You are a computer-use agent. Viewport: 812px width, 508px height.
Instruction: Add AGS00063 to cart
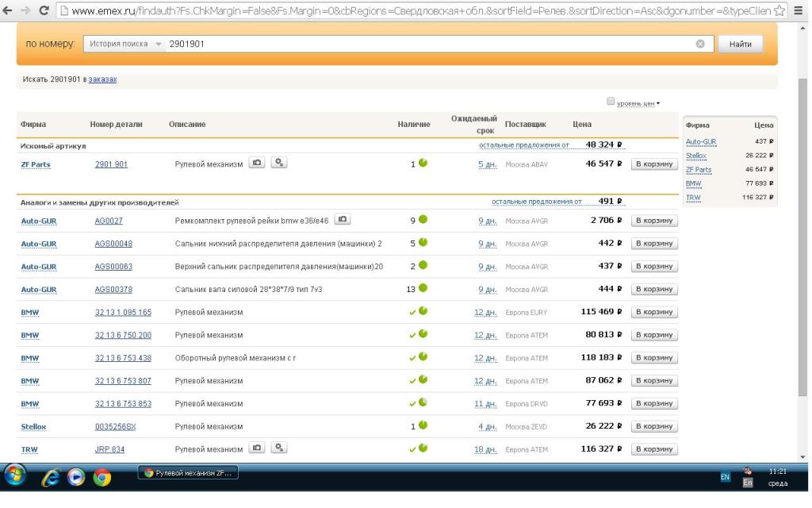(654, 266)
